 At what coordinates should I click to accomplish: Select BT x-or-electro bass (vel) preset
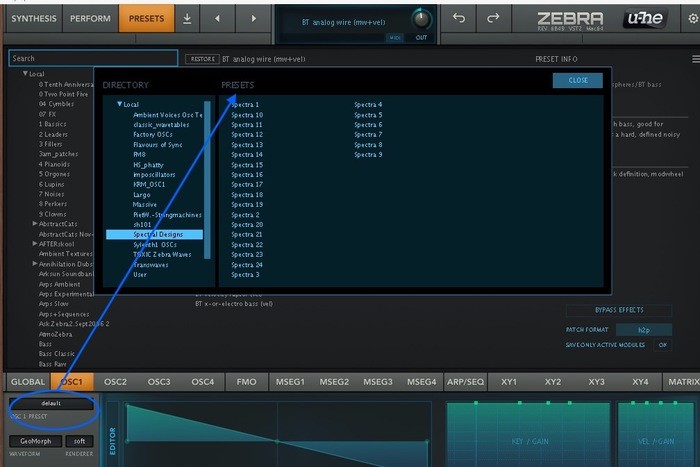tap(234, 304)
